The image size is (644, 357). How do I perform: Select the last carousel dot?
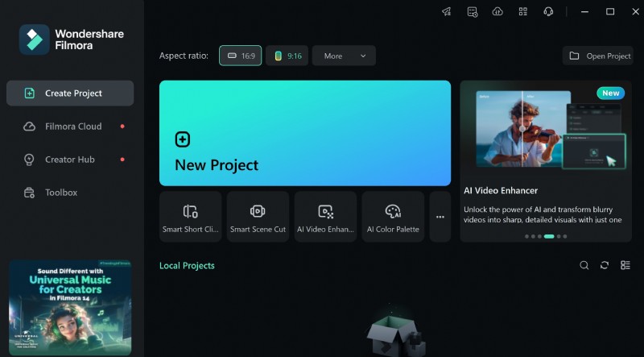tap(565, 236)
